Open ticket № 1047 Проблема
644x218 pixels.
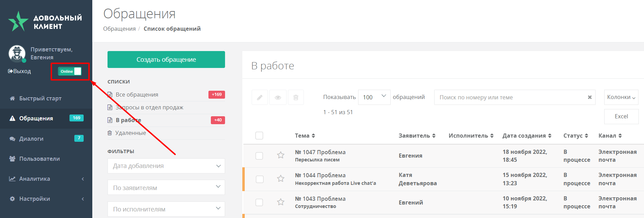(320, 152)
